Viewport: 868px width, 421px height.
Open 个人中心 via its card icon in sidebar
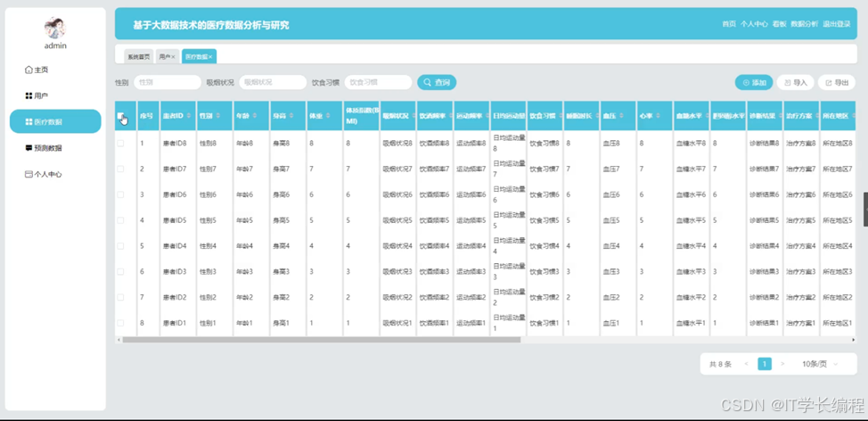(29, 174)
